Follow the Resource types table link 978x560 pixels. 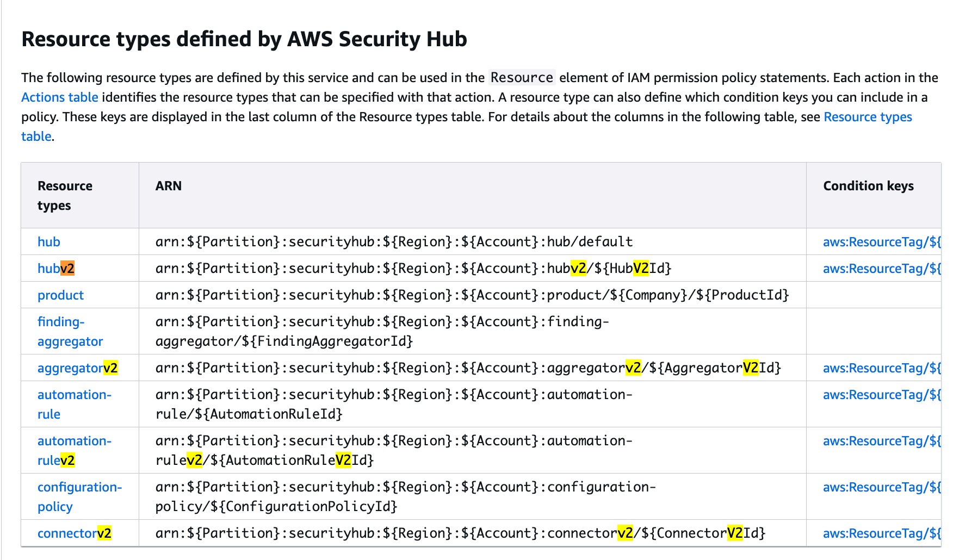coord(868,117)
